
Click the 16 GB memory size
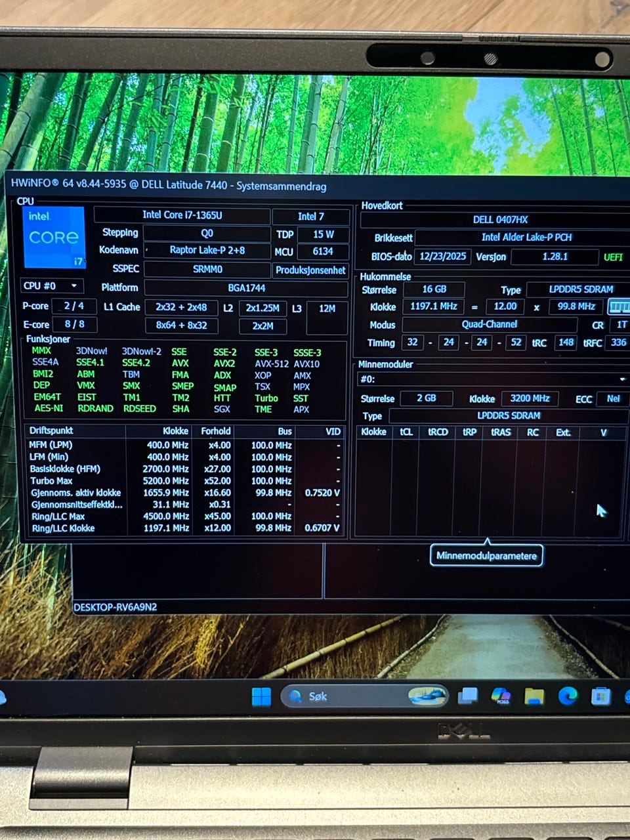tap(434, 289)
